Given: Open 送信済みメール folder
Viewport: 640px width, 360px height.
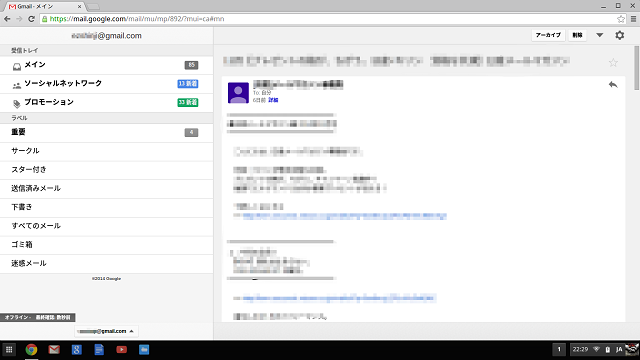Looking at the screenshot, I should pyautogui.click(x=107, y=189).
